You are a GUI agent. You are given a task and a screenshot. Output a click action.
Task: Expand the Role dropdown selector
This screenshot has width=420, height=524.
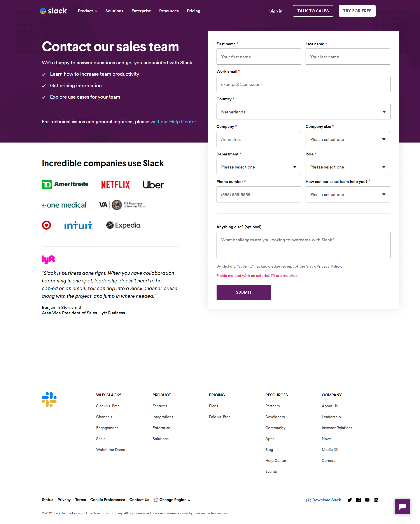pyautogui.click(x=348, y=167)
